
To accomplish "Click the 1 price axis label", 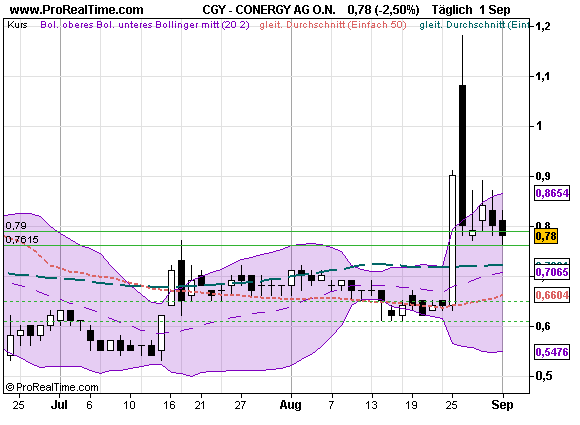I will pyautogui.click(x=539, y=126).
